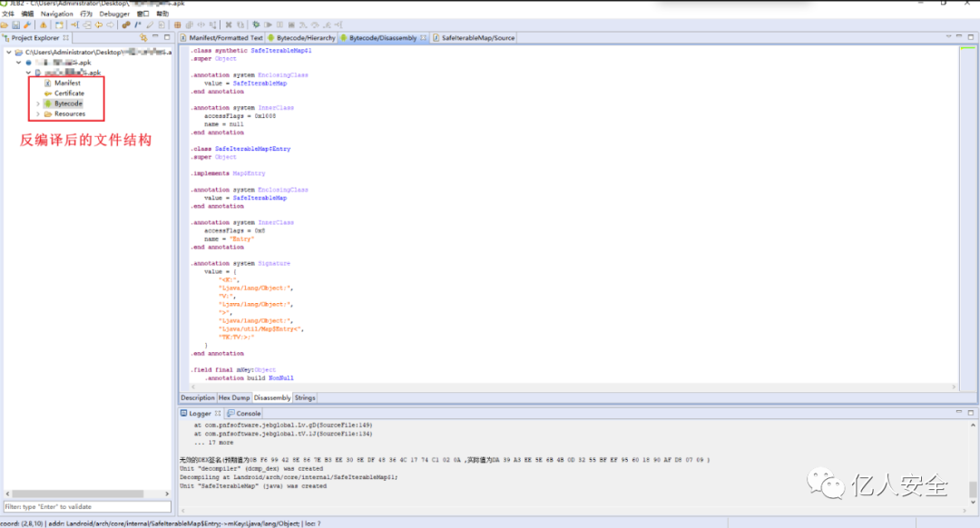This screenshot has height=528, width=980.
Task: Click the debugger step into icon
Action: pos(303,25)
